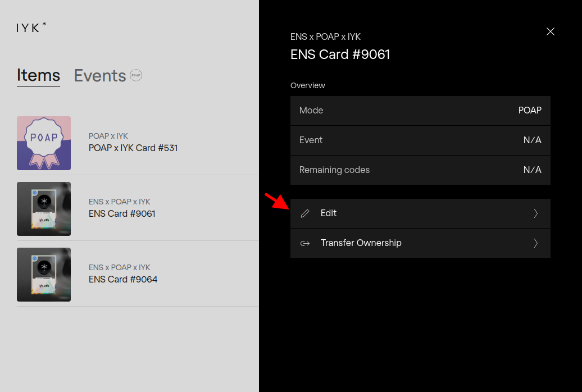582x392 pixels.
Task: Click the IYK logo
Action: point(31,27)
